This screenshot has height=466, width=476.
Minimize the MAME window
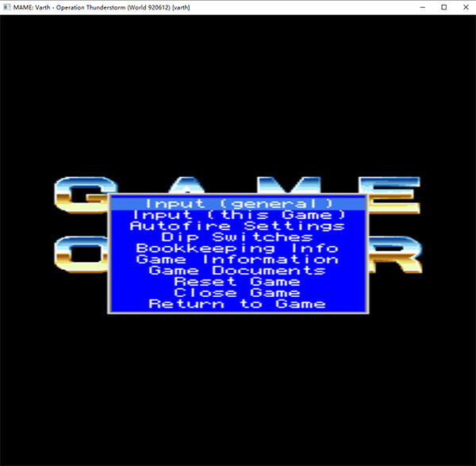423,7
